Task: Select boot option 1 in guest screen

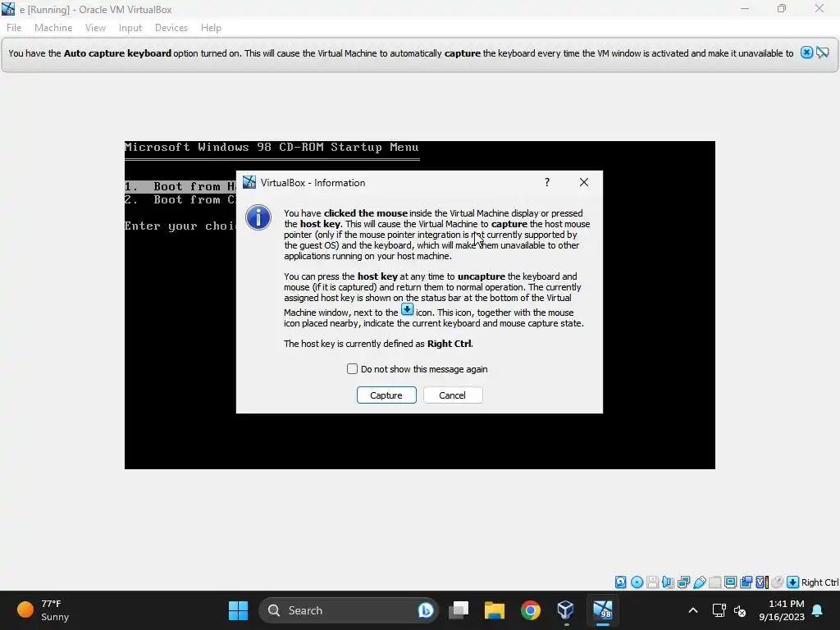Action: point(180,186)
